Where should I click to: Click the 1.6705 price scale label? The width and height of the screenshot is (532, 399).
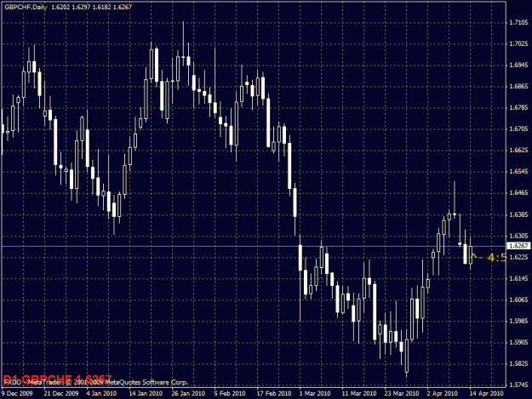point(518,128)
